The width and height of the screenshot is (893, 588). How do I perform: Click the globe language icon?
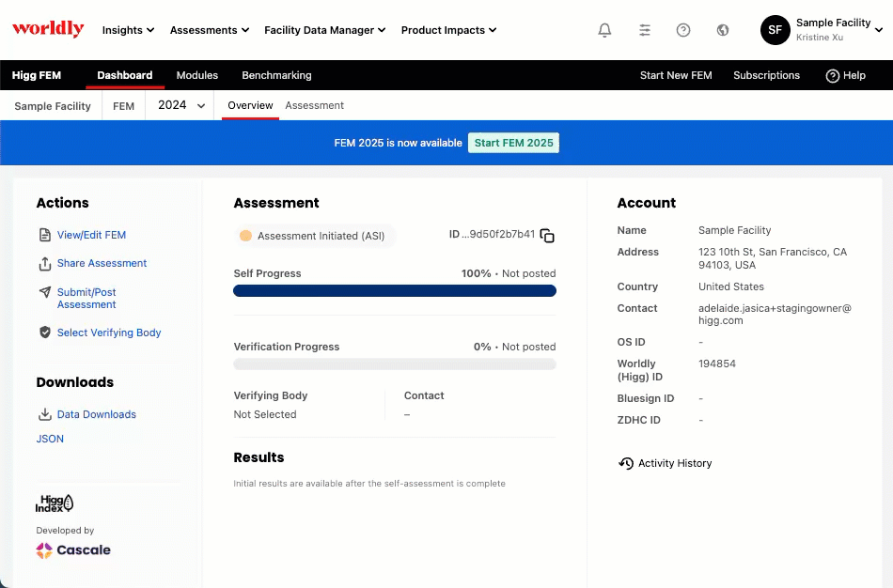click(722, 30)
